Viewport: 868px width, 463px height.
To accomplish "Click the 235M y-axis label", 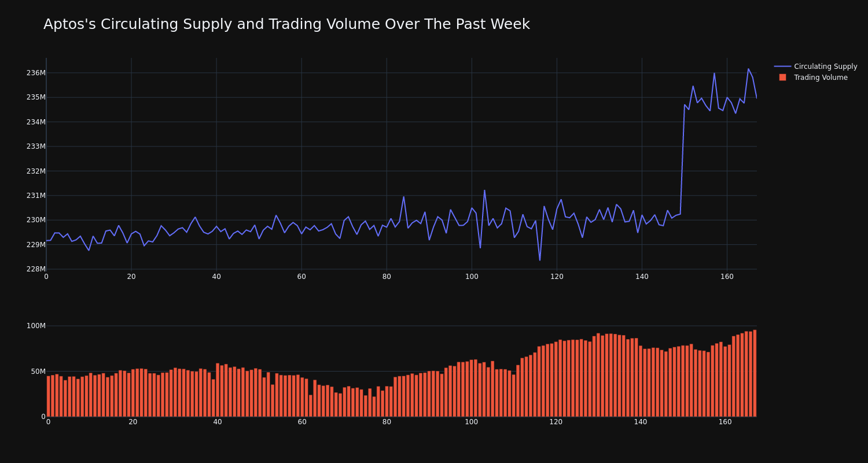I will coord(36,97).
